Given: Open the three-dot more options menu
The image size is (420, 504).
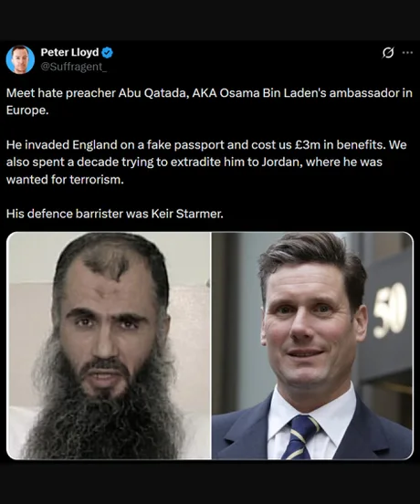Looking at the screenshot, I should [407, 52].
